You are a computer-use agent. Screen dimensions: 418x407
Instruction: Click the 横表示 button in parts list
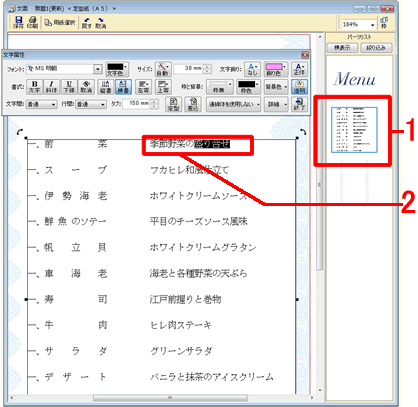342,48
